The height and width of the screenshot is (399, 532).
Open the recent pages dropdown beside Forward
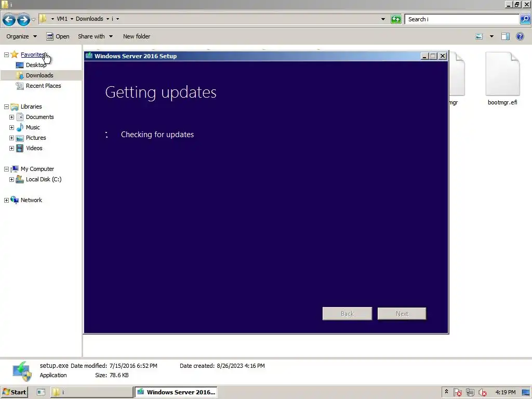pyautogui.click(x=34, y=19)
